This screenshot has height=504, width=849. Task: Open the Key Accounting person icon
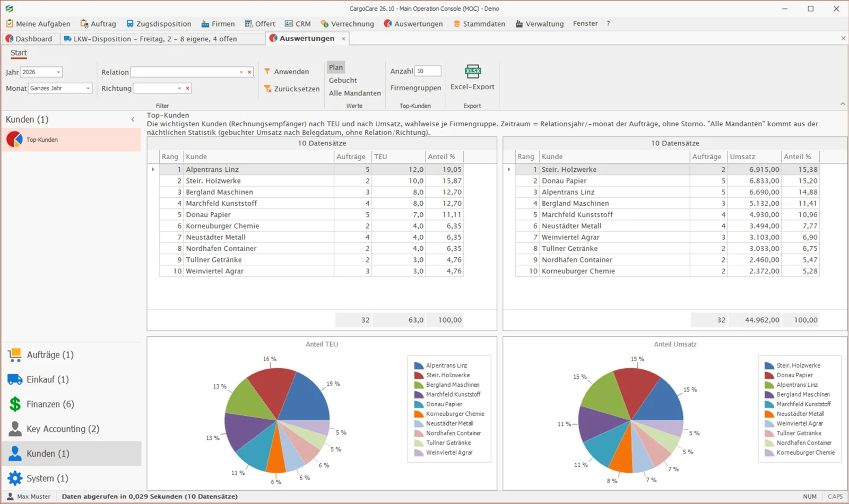[15, 429]
